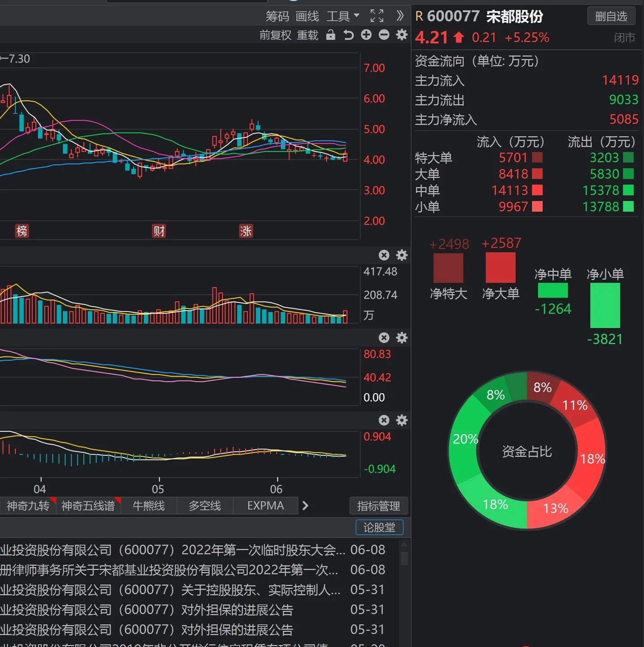644x647 pixels.
Task: Open the 指标管理 button
Action: tap(378, 506)
